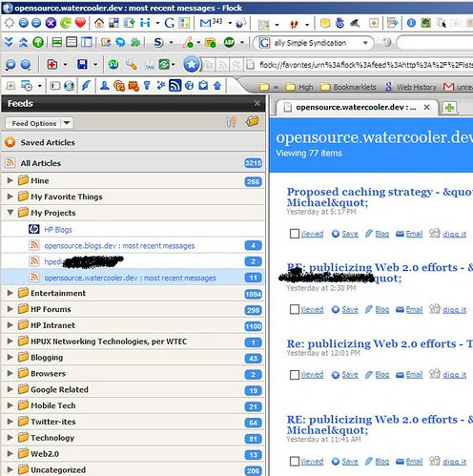
Task: Expand the Twitter-ites folder
Action: point(10,422)
